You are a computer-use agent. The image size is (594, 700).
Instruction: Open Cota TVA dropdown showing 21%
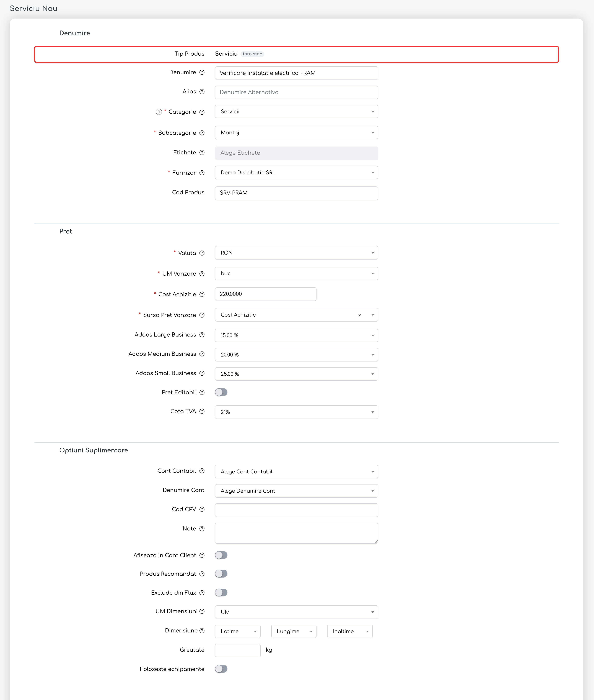[296, 412]
